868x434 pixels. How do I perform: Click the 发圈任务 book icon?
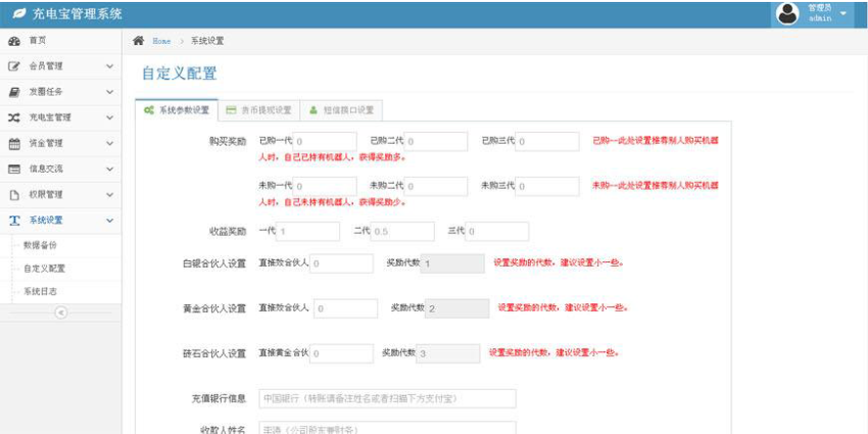point(15,93)
